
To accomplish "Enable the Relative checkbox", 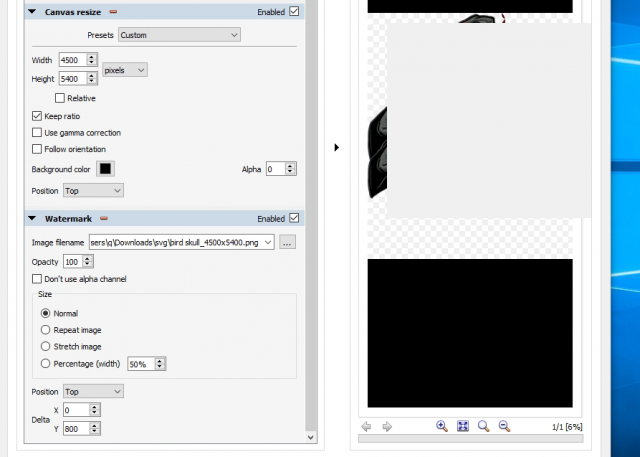I will click(60, 98).
